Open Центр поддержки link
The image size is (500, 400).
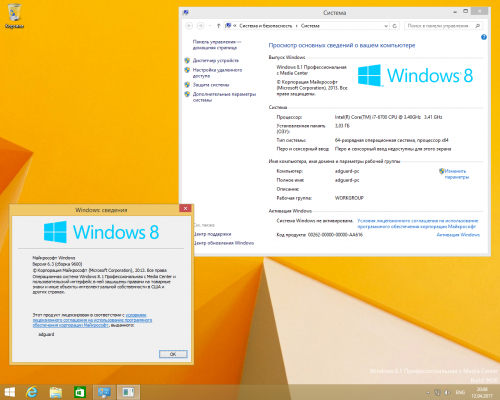[213, 234]
